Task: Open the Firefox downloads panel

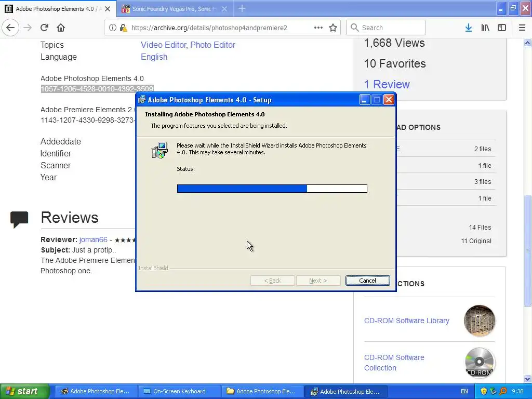Action: tap(469, 28)
